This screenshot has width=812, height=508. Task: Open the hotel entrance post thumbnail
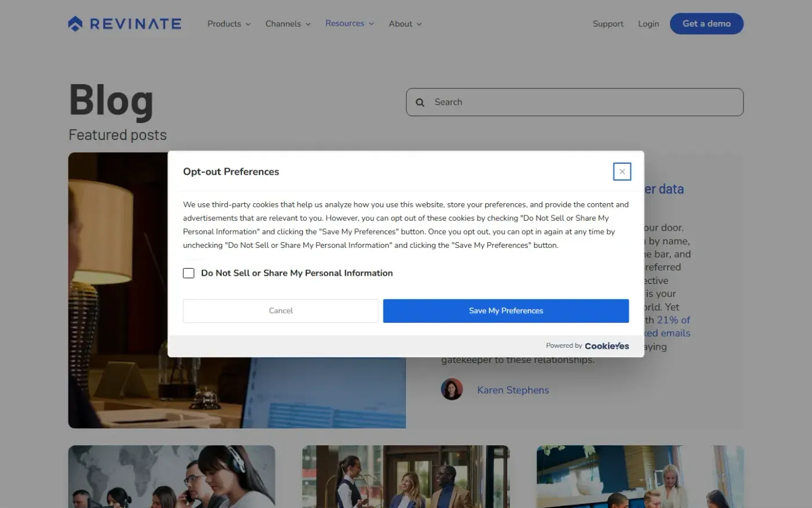coord(406,477)
